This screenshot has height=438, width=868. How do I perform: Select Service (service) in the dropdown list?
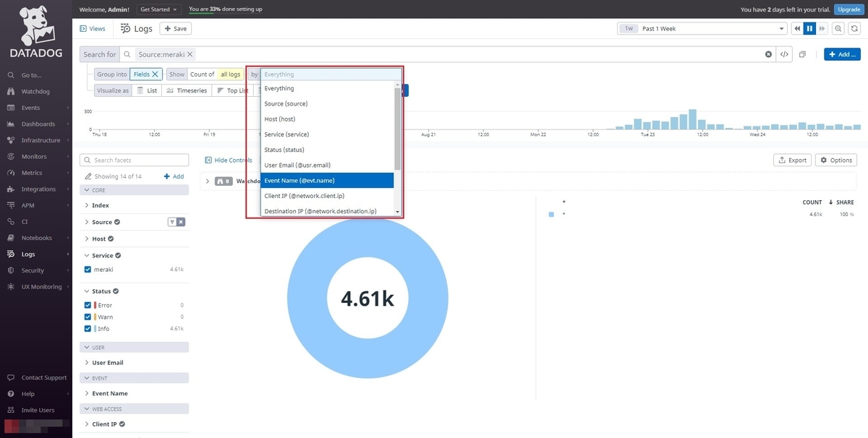point(327,134)
